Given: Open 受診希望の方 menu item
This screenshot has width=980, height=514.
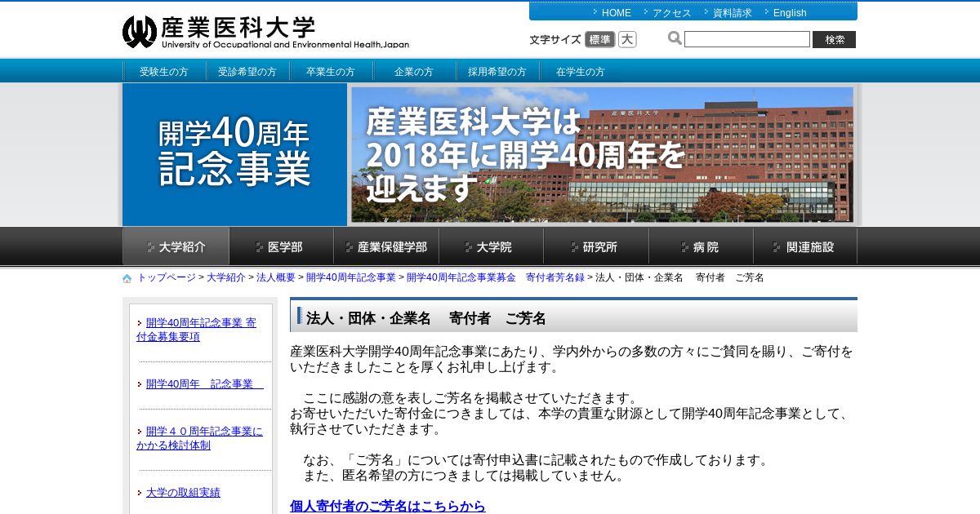Looking at the screenshot, I should click(x=247, y=72).
